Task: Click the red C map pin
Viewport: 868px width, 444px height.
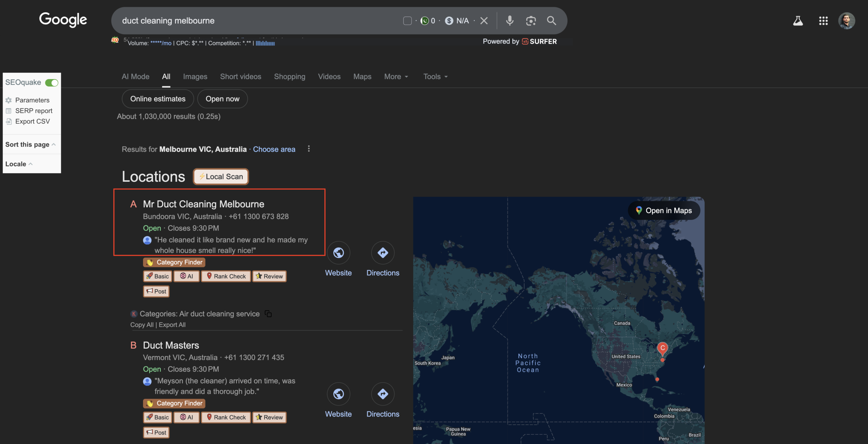Action: pos(662,348)
